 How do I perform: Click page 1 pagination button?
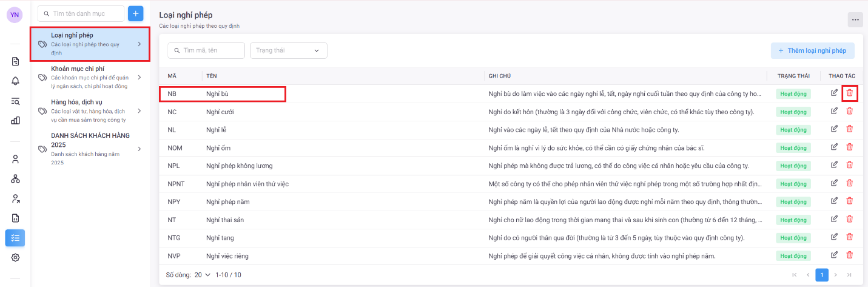coord(821,275)
